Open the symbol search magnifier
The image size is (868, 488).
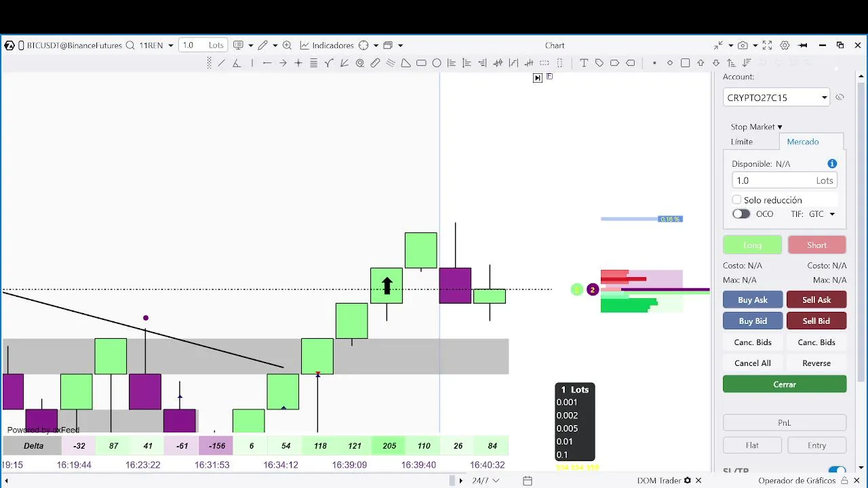(x=130, y=45)
